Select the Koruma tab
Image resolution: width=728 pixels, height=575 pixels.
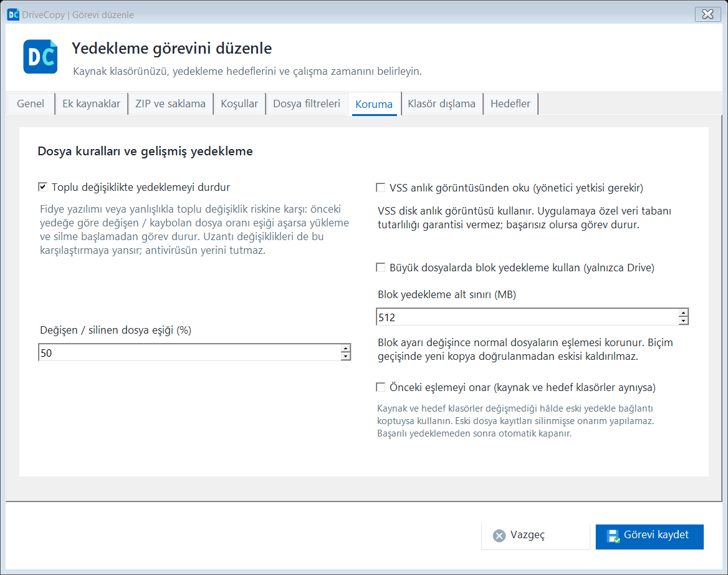(374, 104)
